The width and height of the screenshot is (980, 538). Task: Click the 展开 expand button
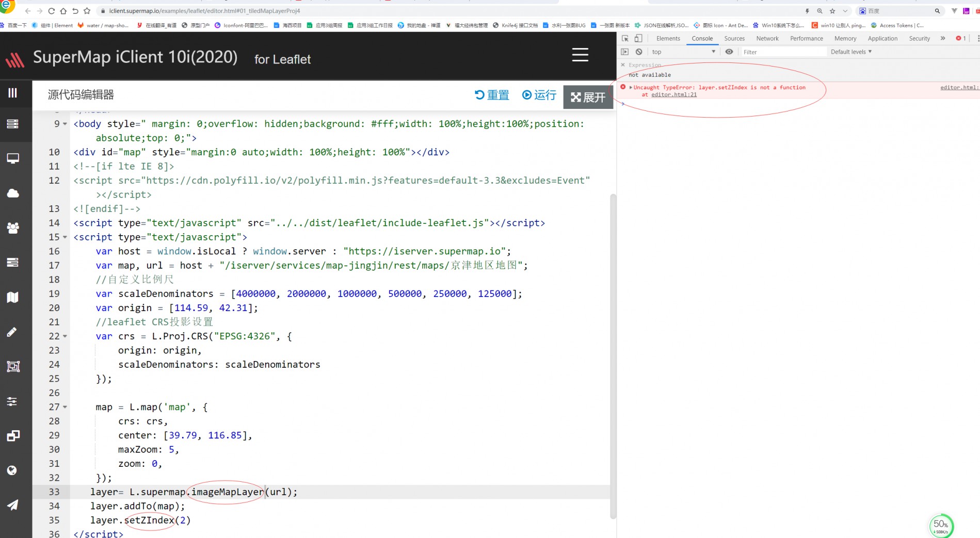[x=588, y=97]
